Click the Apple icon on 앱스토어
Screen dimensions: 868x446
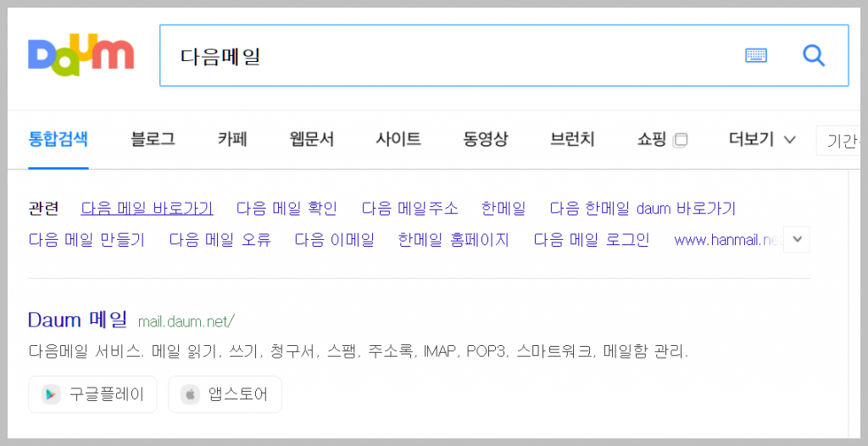(x=190, y=394)
